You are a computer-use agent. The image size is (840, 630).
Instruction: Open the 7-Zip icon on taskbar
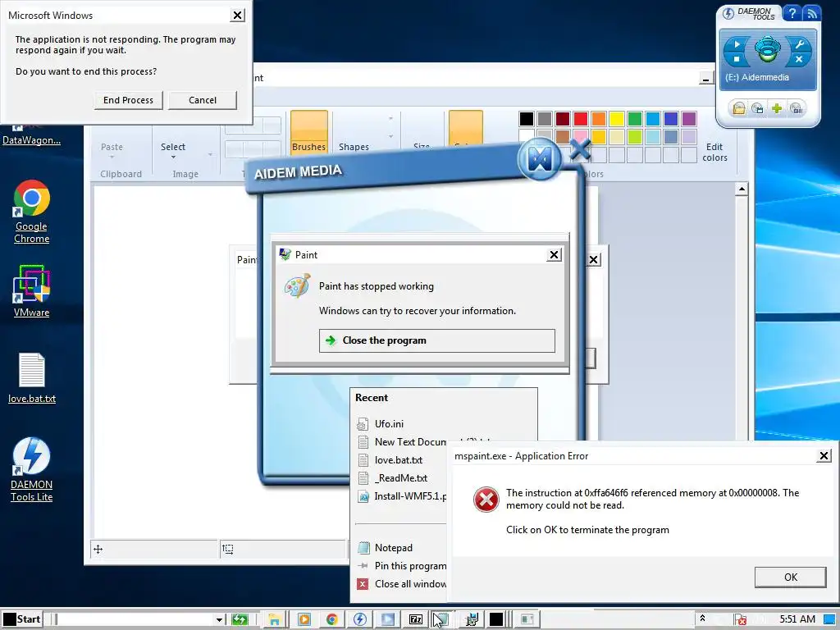tap(416, 620)
